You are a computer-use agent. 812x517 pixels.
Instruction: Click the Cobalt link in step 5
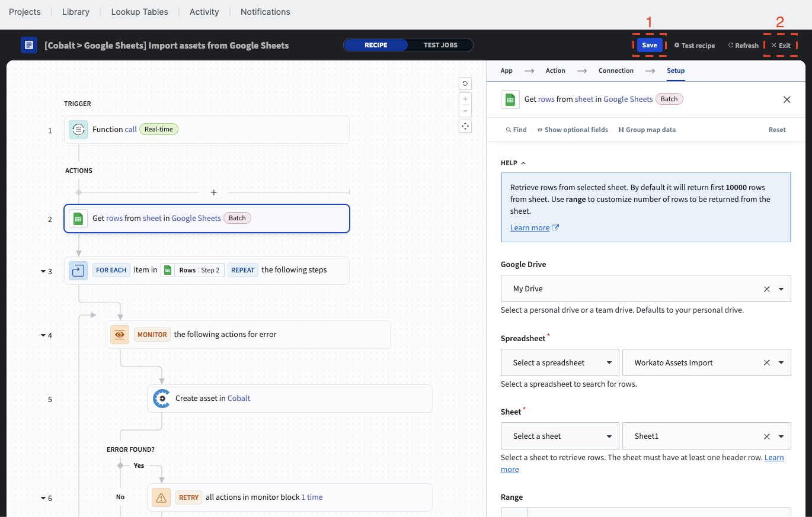(x=239, y=398)
